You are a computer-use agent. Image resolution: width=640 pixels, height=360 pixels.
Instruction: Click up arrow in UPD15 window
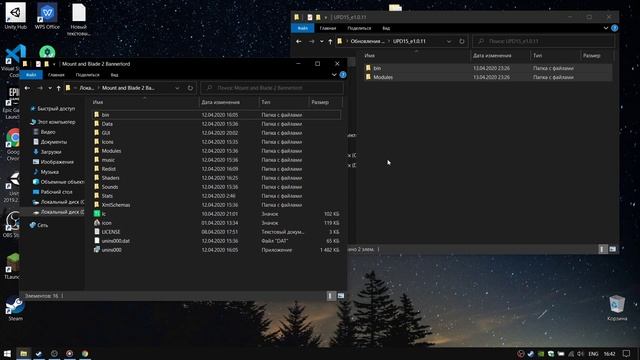click(330, 41)
